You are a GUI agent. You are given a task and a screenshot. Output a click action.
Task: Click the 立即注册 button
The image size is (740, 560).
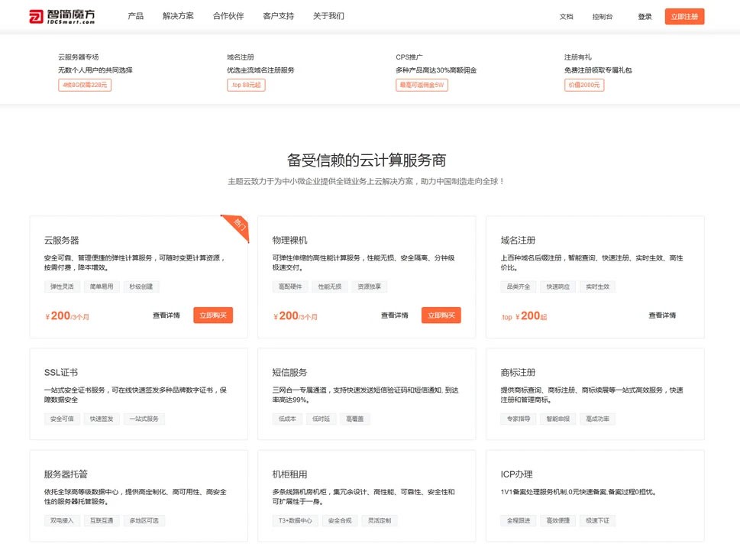point(684,17)
